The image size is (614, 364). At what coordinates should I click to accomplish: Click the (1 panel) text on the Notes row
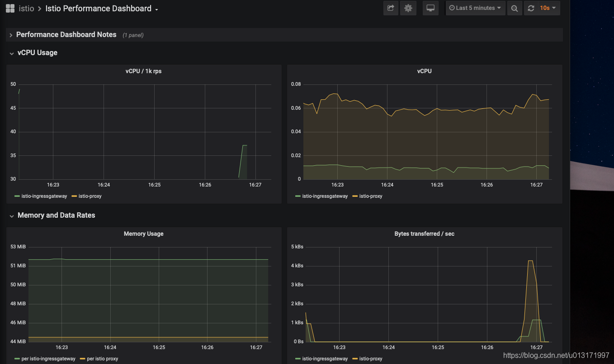[133, 35]
